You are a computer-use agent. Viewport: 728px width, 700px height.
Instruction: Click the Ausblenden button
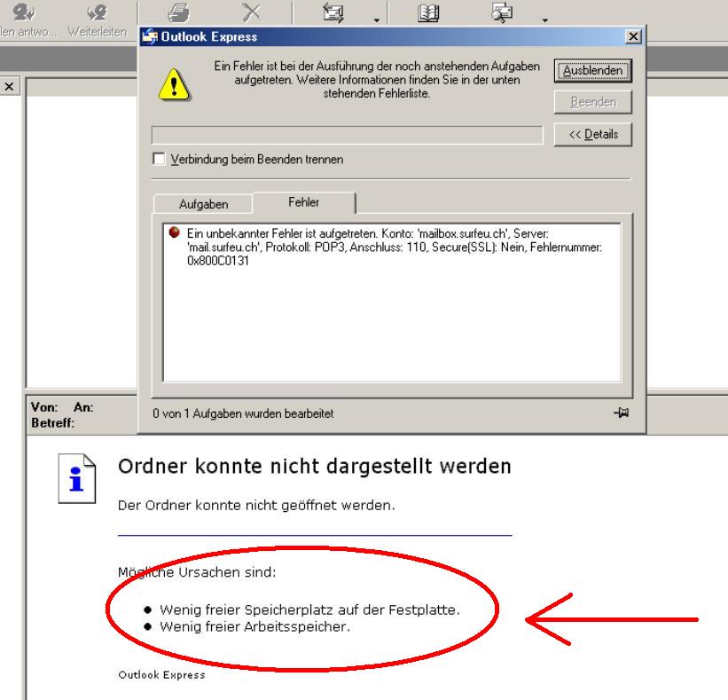click(592, 70)
